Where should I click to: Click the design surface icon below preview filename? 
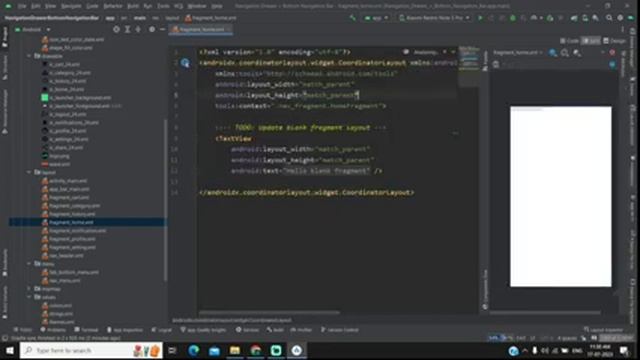click(x=496, y=64)
